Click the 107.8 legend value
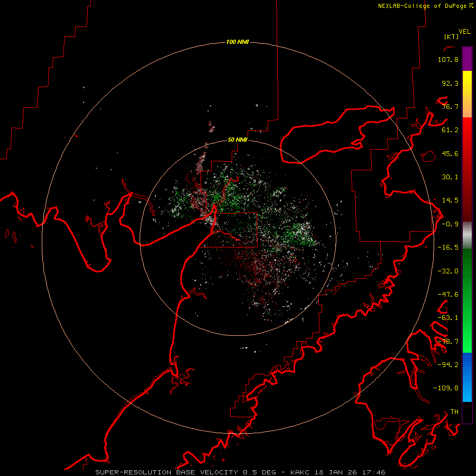 (448, 59)
